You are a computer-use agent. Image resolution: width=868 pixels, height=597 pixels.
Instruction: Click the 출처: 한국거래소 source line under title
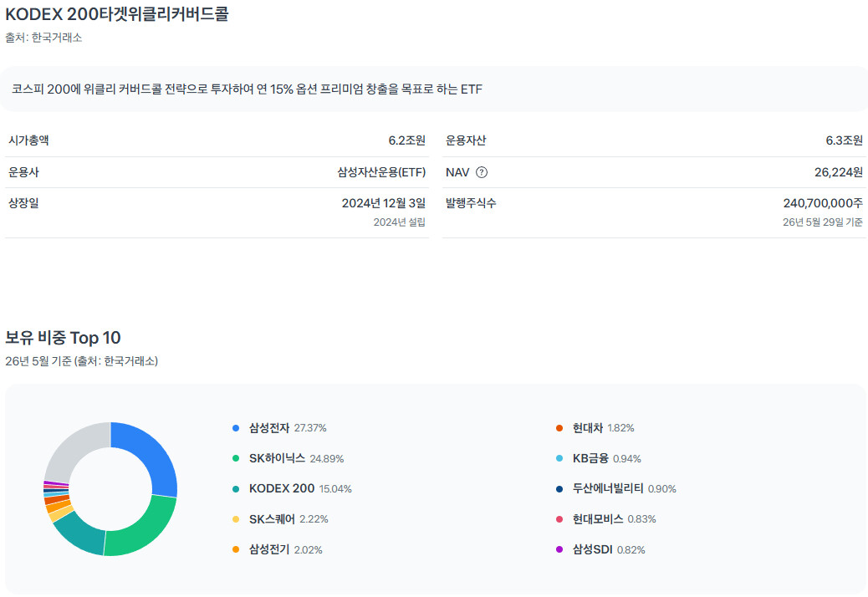tap(43, 38)
